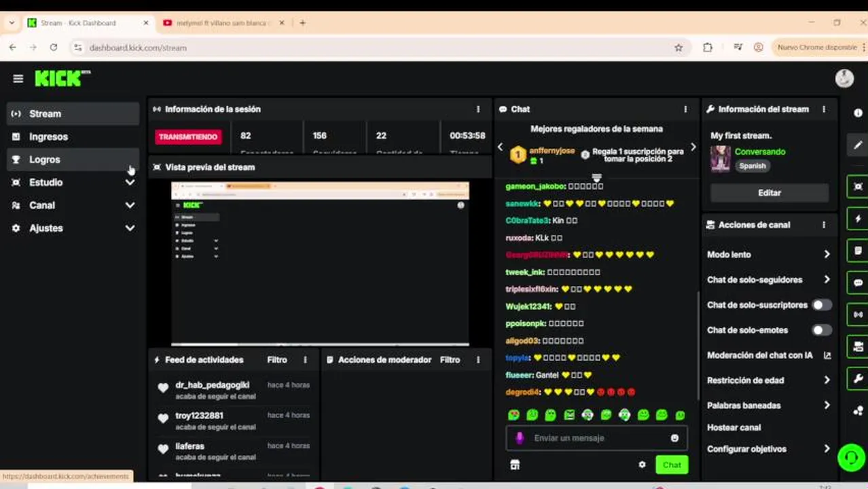
Task: Click the chat panel scrollbar
Action: point(697,345)
